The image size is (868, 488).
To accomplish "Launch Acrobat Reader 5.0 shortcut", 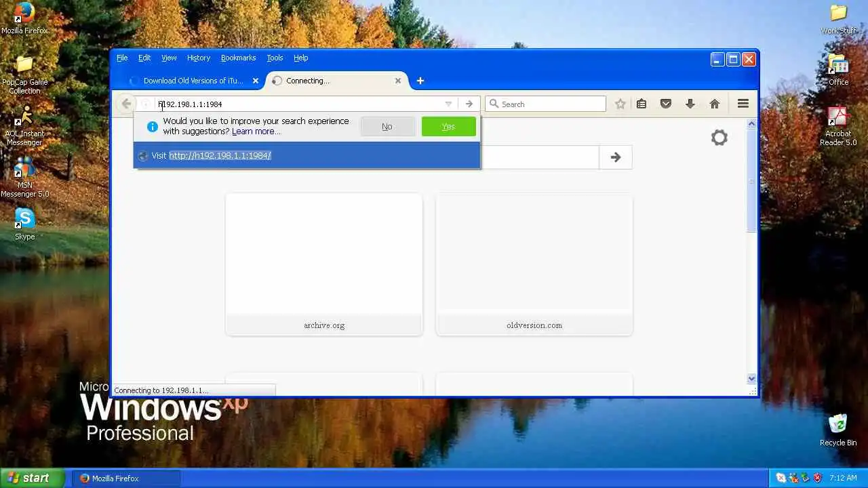I will tap(838, 126).
